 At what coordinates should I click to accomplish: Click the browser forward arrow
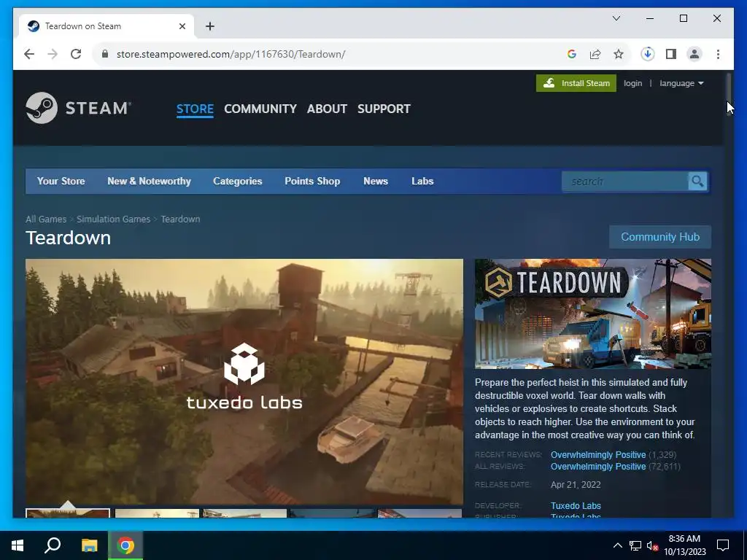[53, 54]
